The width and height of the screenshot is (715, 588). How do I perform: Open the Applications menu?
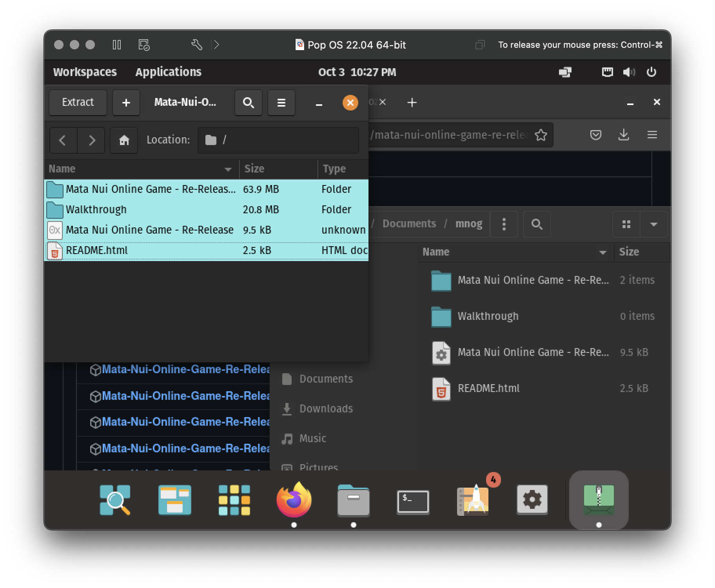[x=168, y=72]
